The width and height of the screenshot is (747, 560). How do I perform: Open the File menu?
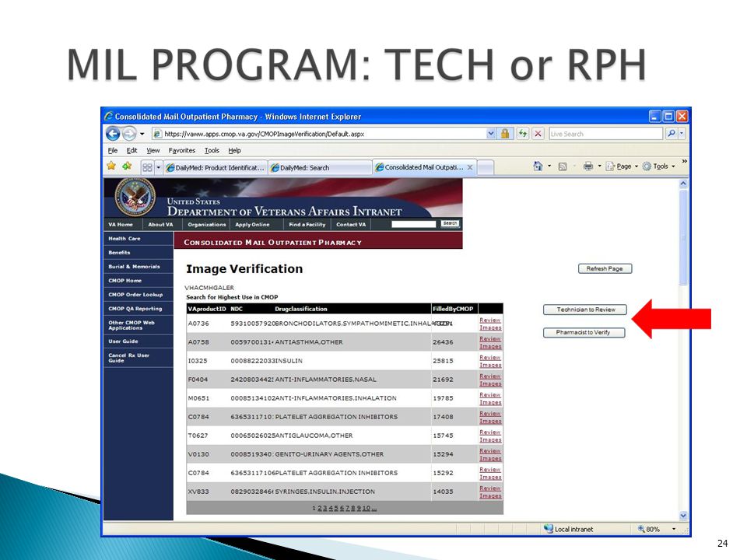click(x=112, y=150)
